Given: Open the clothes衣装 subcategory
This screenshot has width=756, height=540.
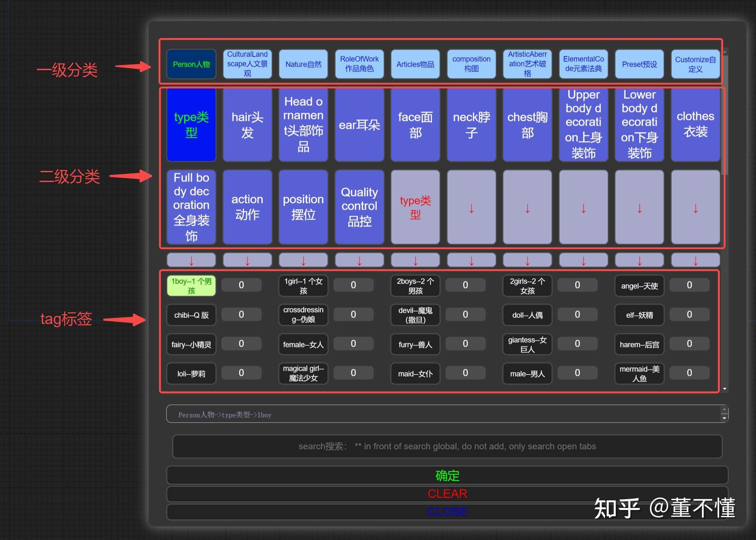Looking at the screenshot, I should (695, 125).
